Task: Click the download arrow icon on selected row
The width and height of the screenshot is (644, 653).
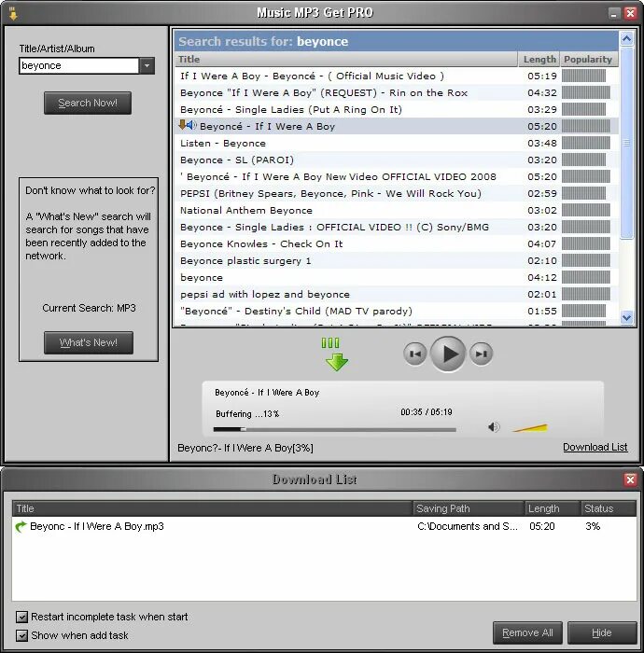Action: [182, 124]
